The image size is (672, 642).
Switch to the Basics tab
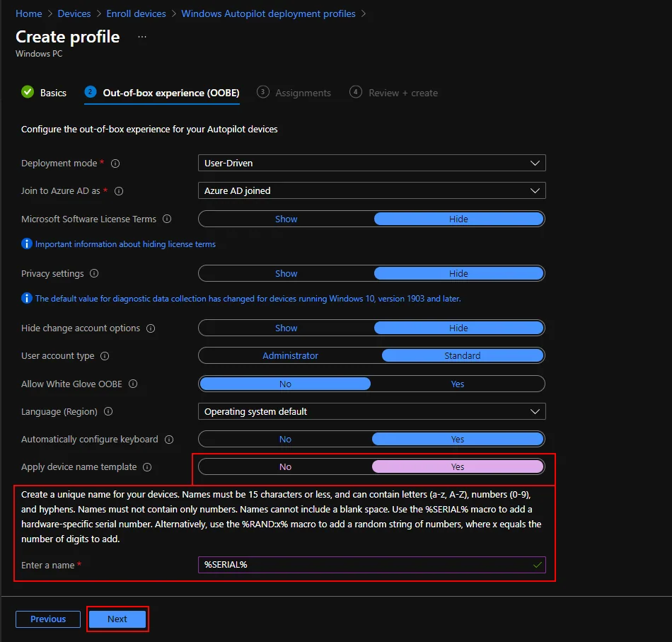click(44, 93)
